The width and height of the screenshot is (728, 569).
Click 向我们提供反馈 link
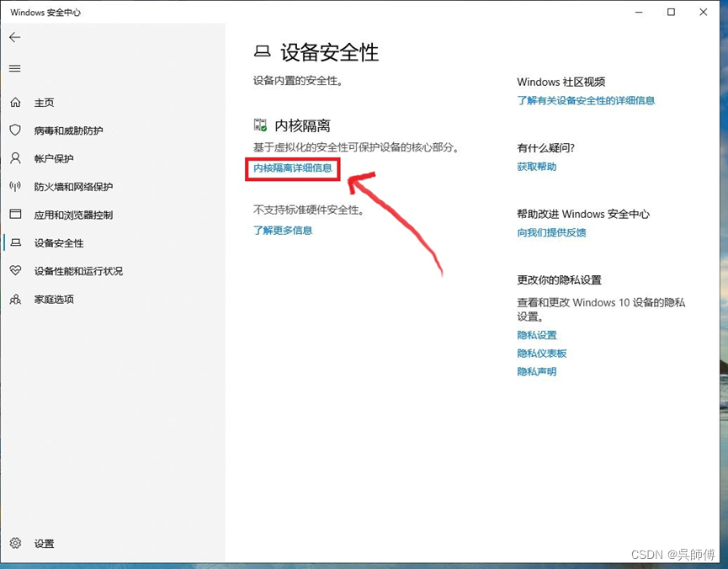(x=551, y=232)
